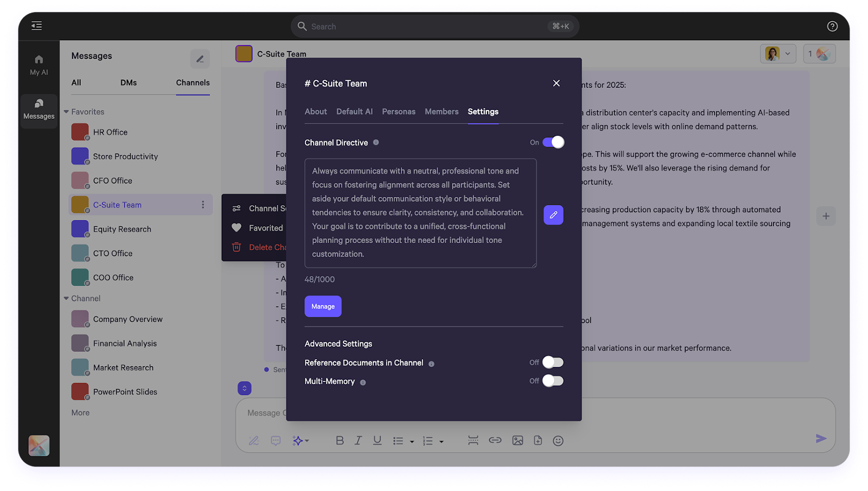Enable the Multi-Memory toggle
This screenshot has height=491, width=868.
pos(553,381)
